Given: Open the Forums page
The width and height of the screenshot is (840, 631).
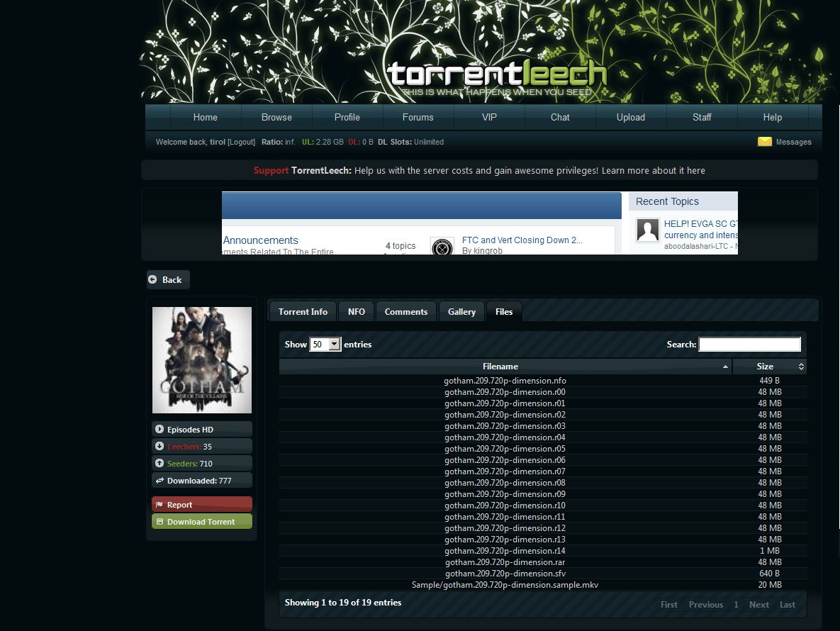Looking at the screenshot, I should [x=418, y=117].
